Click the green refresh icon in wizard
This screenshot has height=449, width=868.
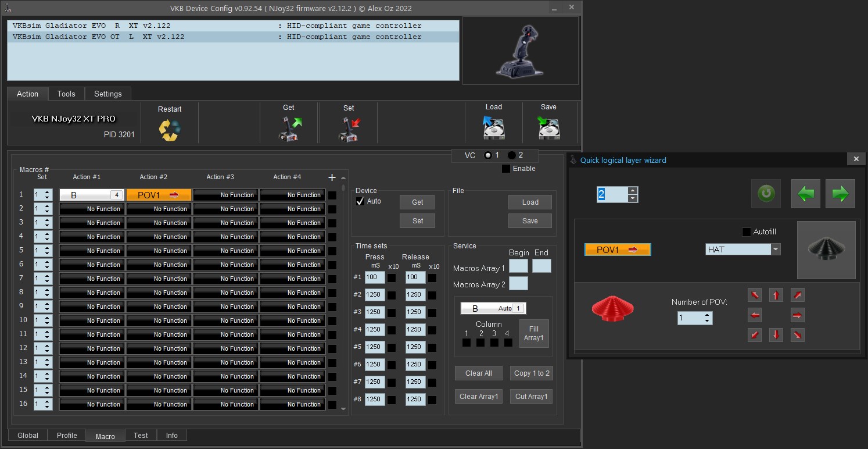766,194
